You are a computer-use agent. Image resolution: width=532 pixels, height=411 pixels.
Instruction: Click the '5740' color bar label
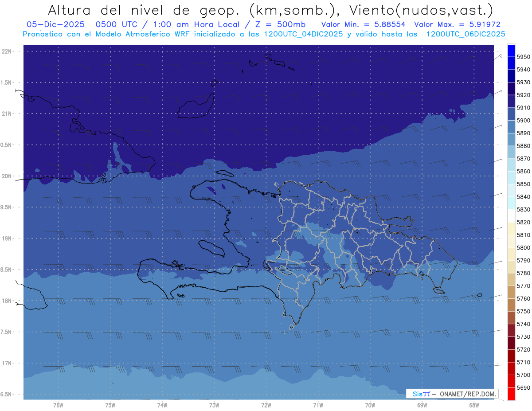(524, 324)
